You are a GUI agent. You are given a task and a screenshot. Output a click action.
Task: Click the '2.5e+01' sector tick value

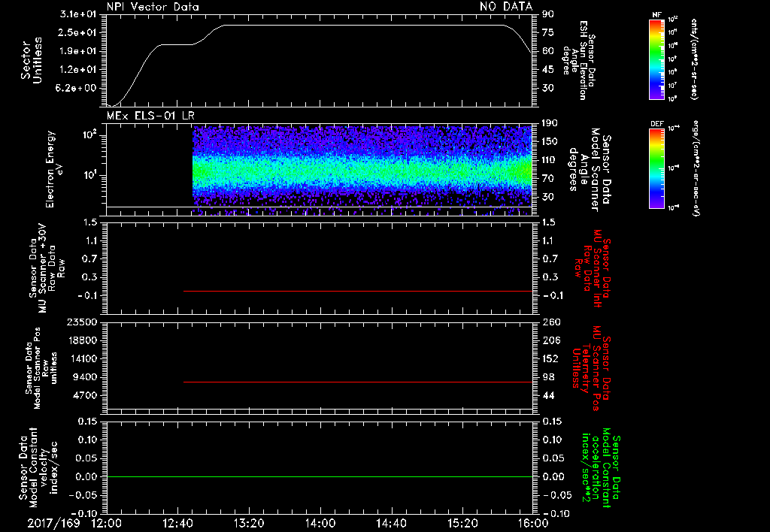pyautogui.click(x=78, y=32)
